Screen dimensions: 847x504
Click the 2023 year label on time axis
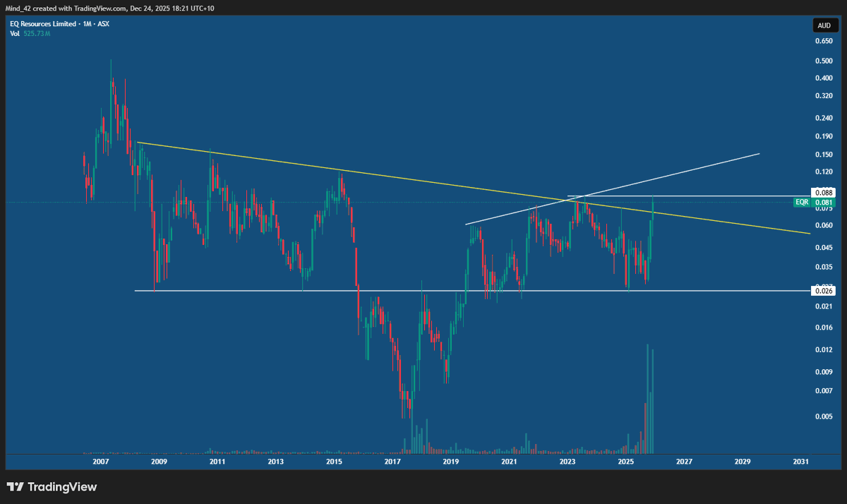click(567, 462)
